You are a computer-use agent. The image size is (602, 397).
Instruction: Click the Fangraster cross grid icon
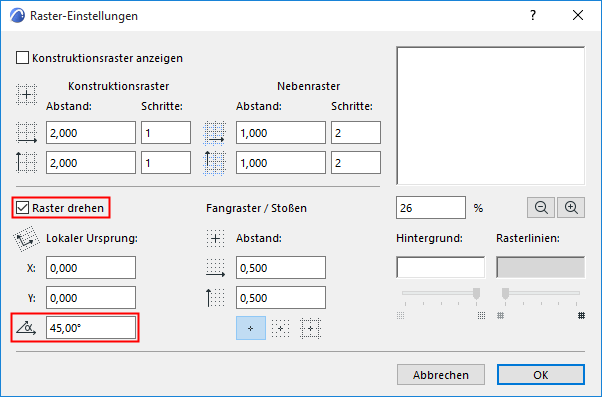215,239
